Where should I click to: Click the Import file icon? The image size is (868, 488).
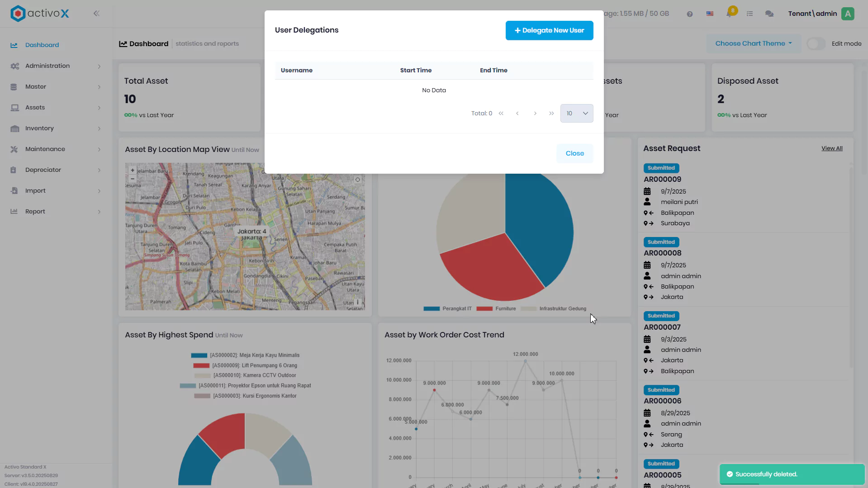(x=14, y=191)
